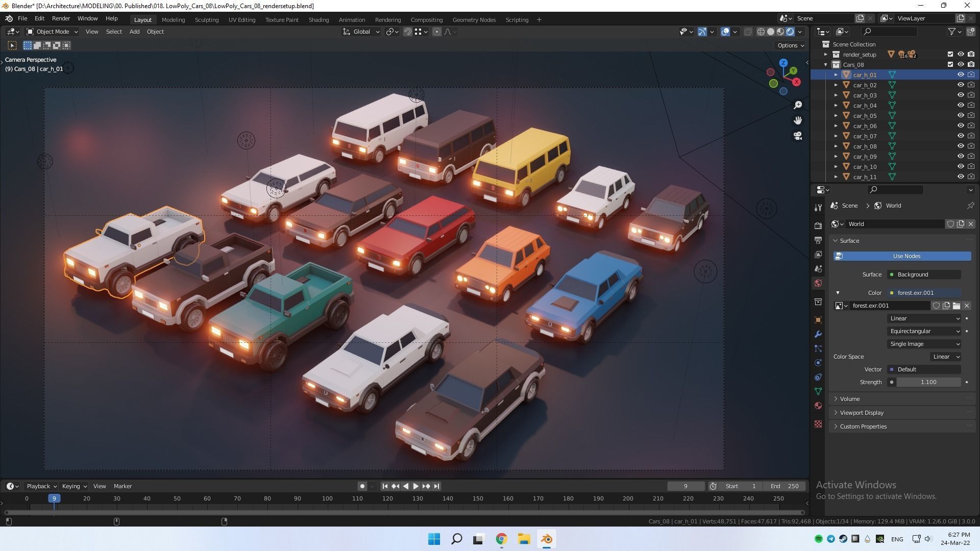Image resolution: width=980 pixels, height=551 pixels.
Task: Open the Object Data mesh properties tab
Action: coord(818,391)
